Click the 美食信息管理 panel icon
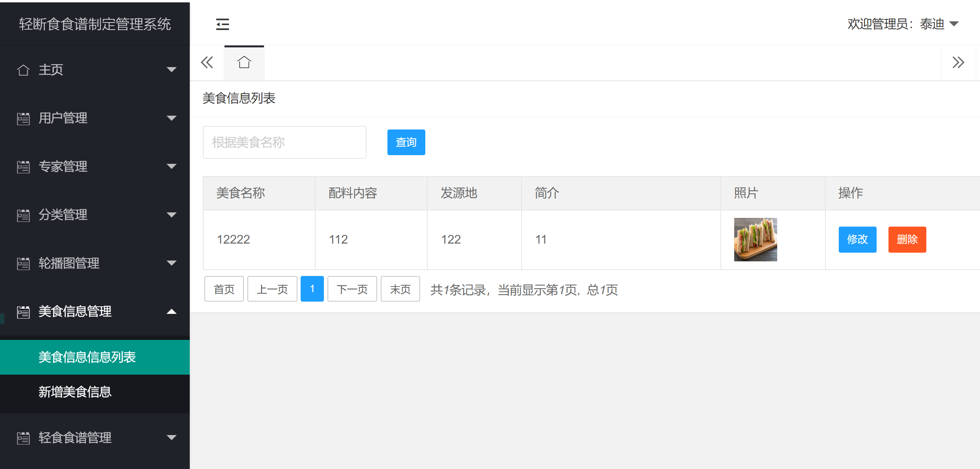The height and width of the screenshot is (469, 980). tap(23, 311)
